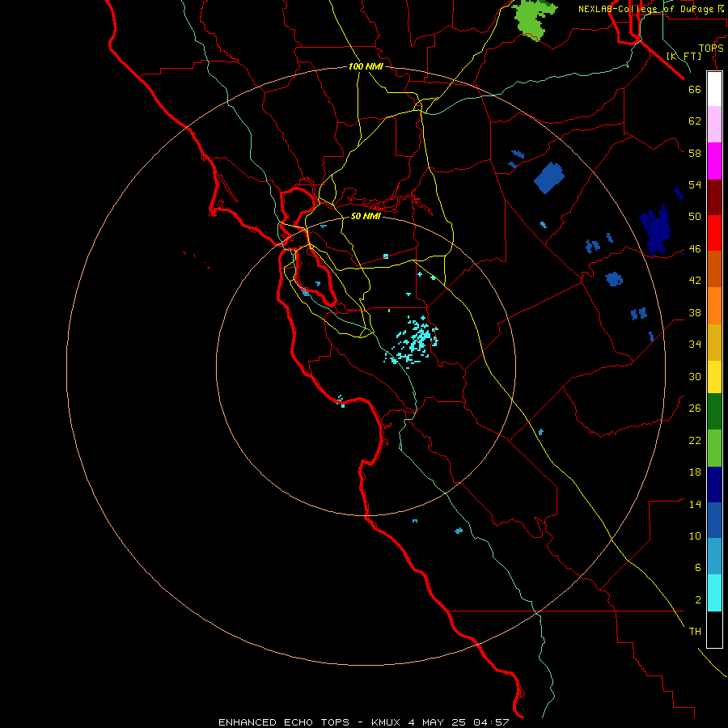This screenshot has width=728, height=728.
Task: Choose the cyan legend swatch
Action: [714, 593]
